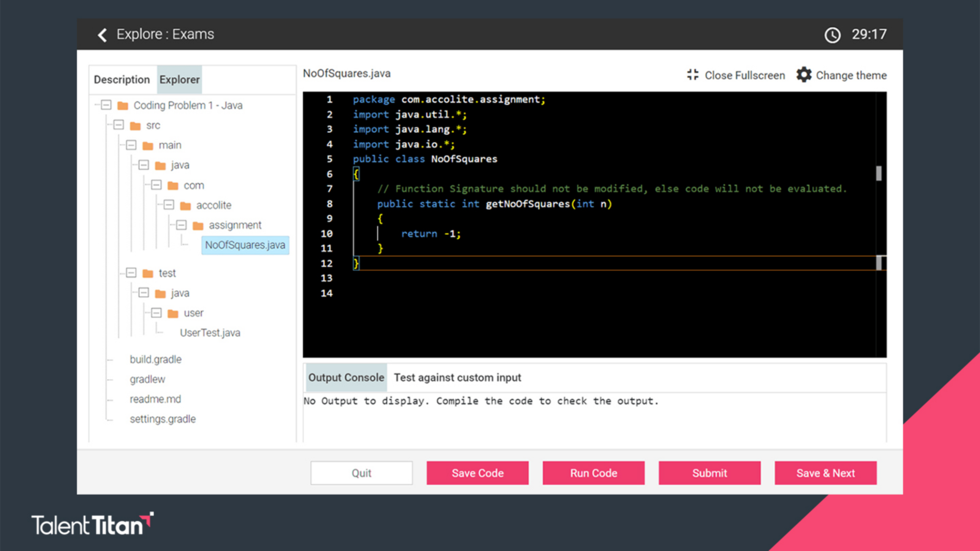This screenshot has height=551, width=980.
Task: Place cursor on return -1 line
Action: point(431,234)
